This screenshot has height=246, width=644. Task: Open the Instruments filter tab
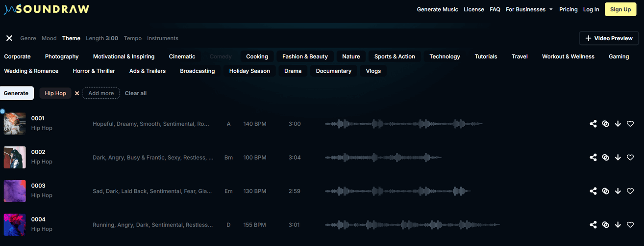click(x=163, y=38)
